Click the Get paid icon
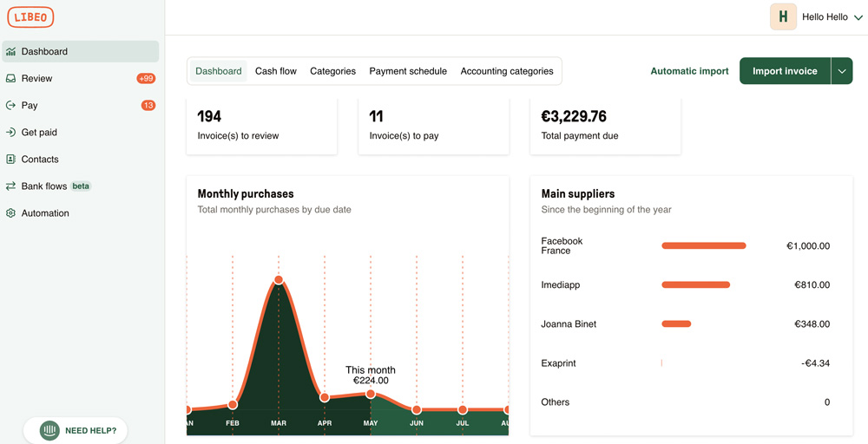868x444 pixels. tap(10, 133)
